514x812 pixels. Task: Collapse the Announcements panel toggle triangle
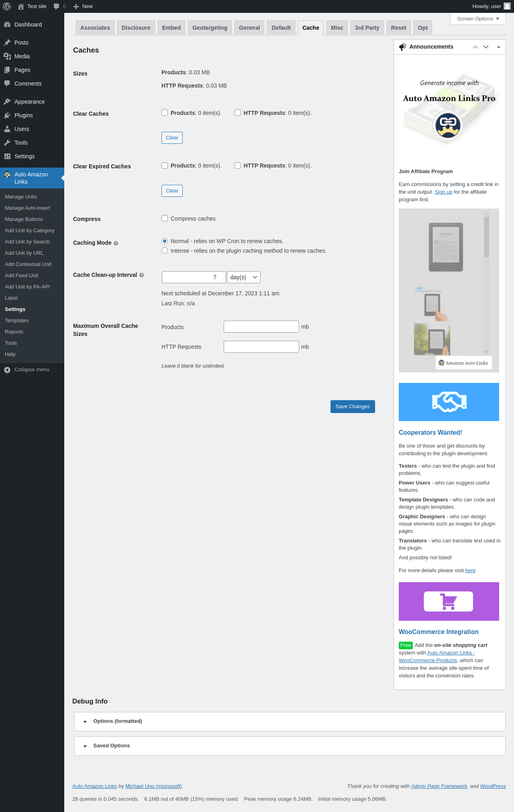point(499,47)
